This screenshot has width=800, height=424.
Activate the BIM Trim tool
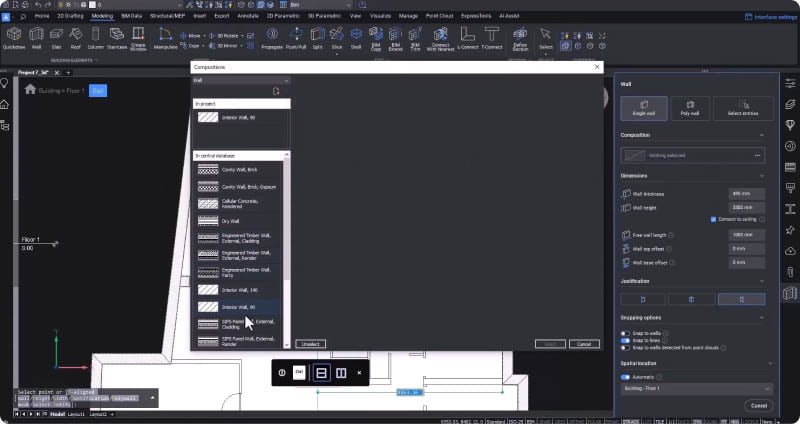tap(415, 39)
